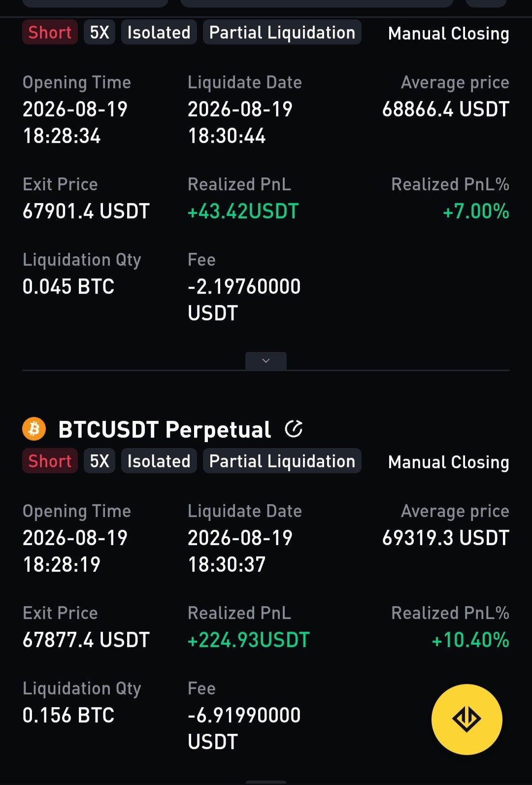Tap the top 5X leverage tag
The image size is (532, 785).
(x=100, y=33)
